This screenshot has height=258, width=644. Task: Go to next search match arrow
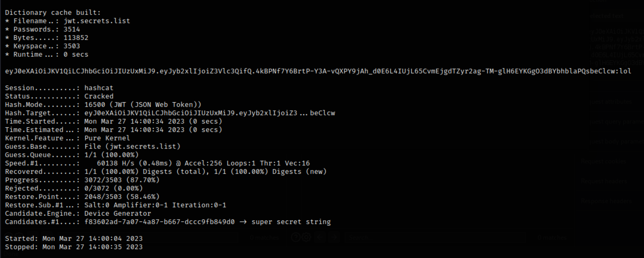pos(334,237)
